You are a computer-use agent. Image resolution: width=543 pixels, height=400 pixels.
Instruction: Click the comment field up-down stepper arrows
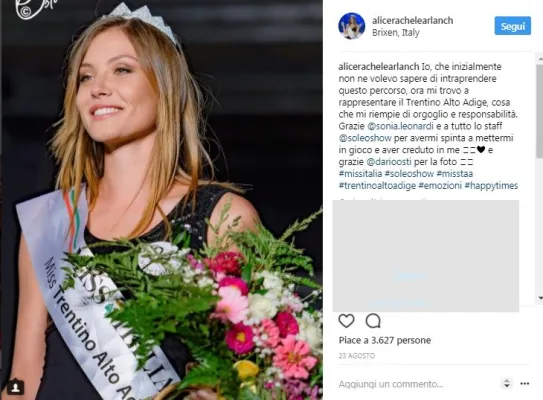(x=507, y=383)
